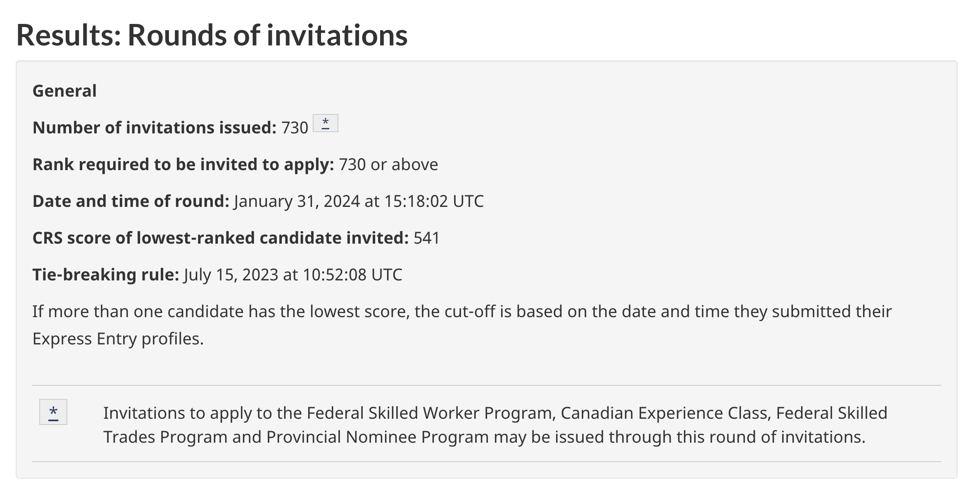Click "Federal Skilled Worker Program" in the footnote
The width and height of the screenshot is (980, 503).
click(431, 413)
